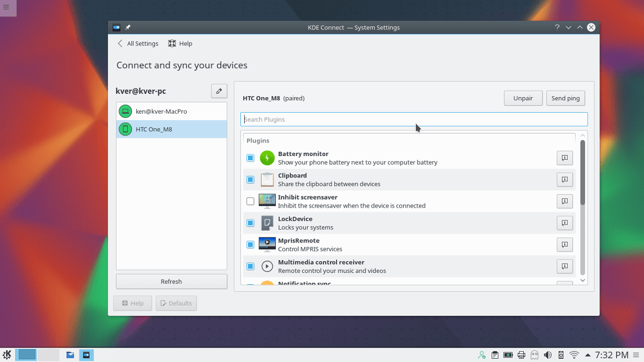Click the volume icon in the system tray
This screenshot has height=362, width=644.
pos(548,354)
